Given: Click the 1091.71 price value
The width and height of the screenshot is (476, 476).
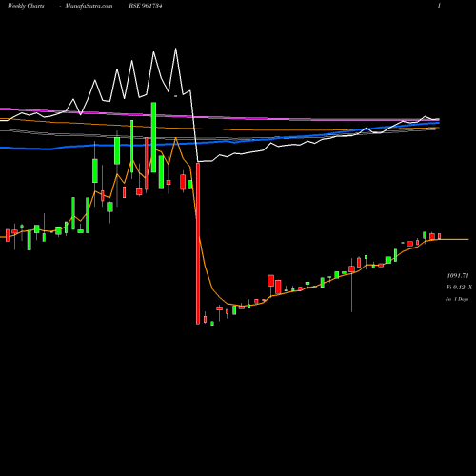Looking at the screenshot, I should (458, 276).
